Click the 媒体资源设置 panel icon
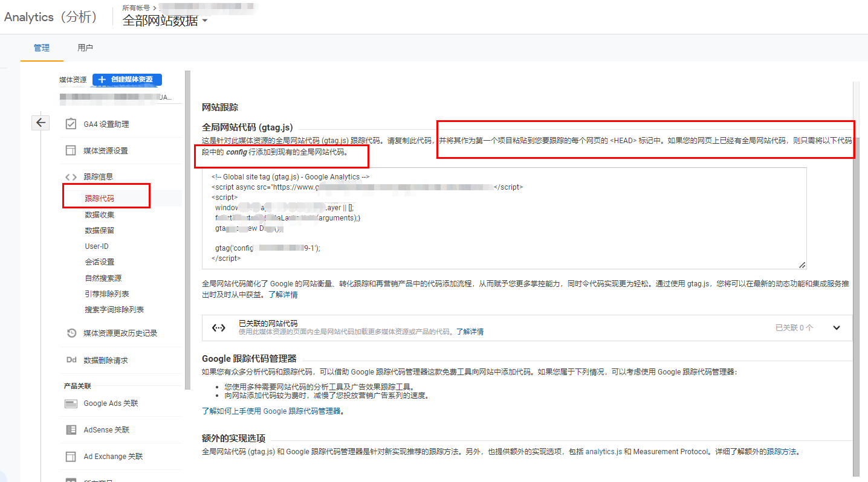Screen dimensions: 868x482 click(71, 150)
